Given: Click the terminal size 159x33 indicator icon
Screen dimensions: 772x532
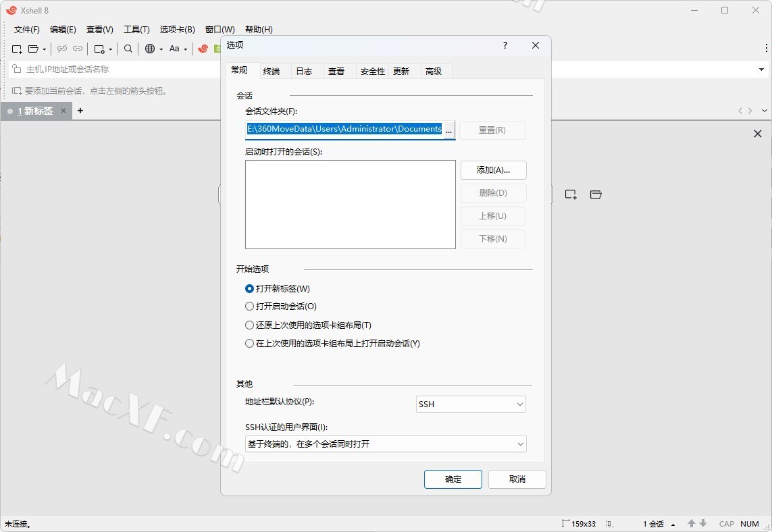Looking at the screenshot, I should (566, 524).
